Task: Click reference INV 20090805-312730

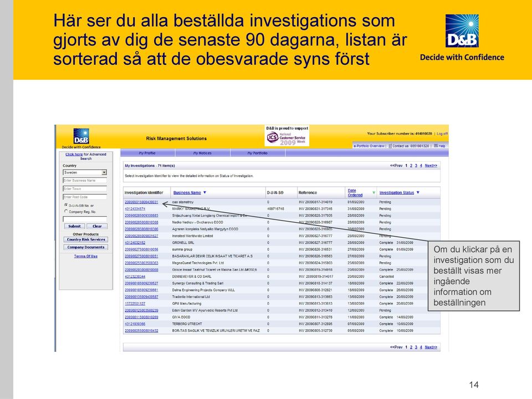Action: 315,331
